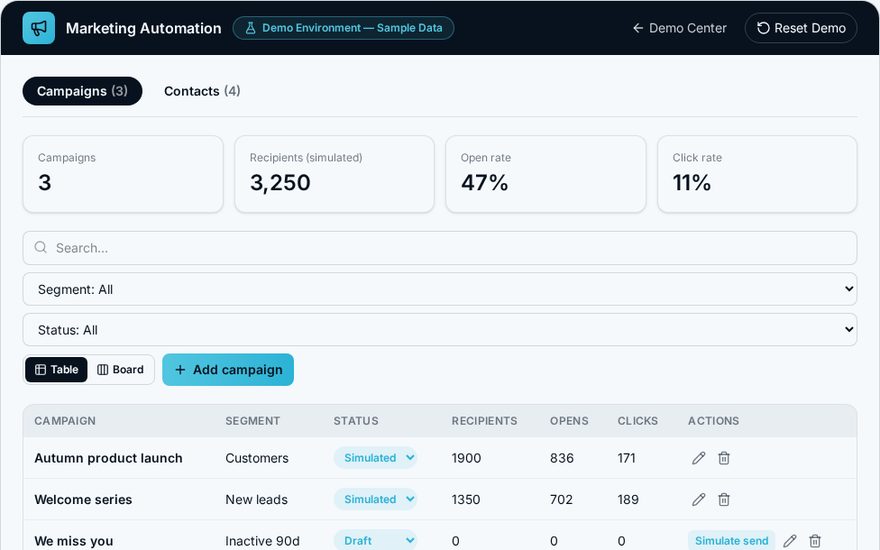Image resolution: width=880 pixels, height=550 pixels.
Task: Click the Status column header
Action: (x=356, y=421)
